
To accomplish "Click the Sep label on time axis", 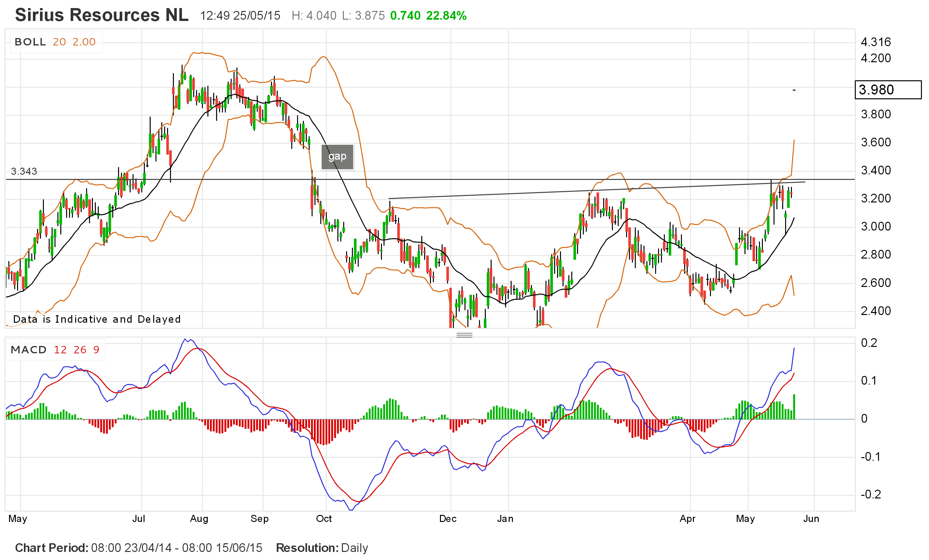I will [259, 519].
